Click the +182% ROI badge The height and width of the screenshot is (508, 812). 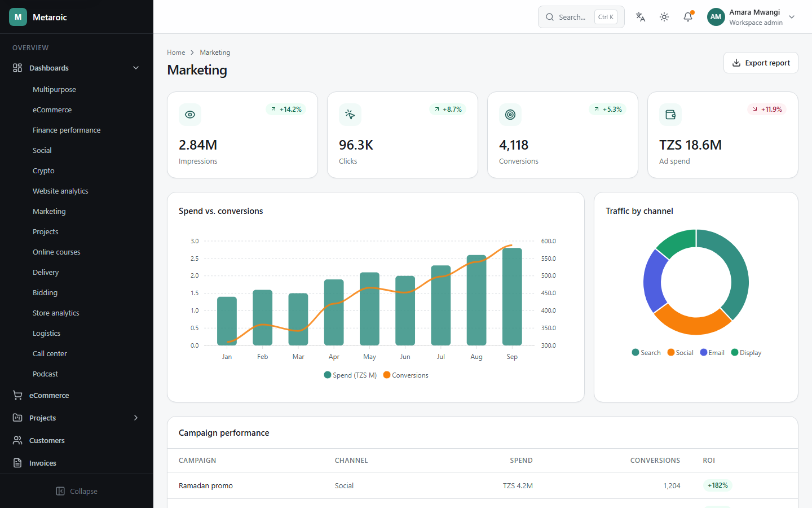(718, 485)
